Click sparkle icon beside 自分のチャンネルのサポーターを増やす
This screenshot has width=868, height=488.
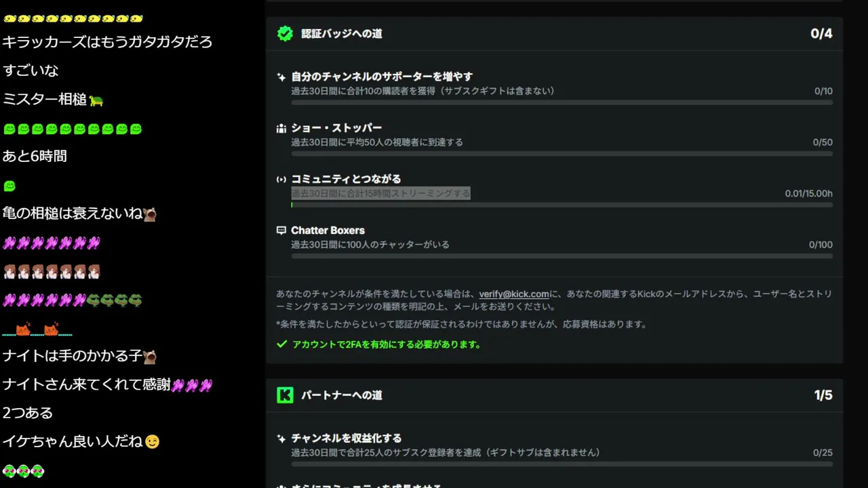point(281,77)
